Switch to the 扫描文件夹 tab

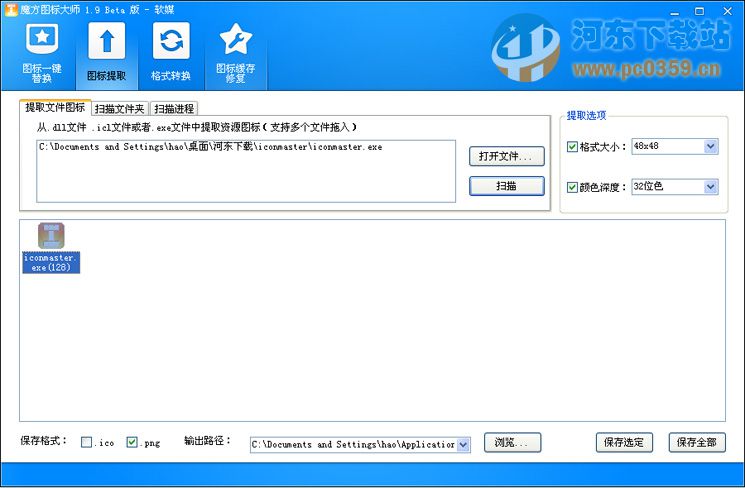pos(120,109)
